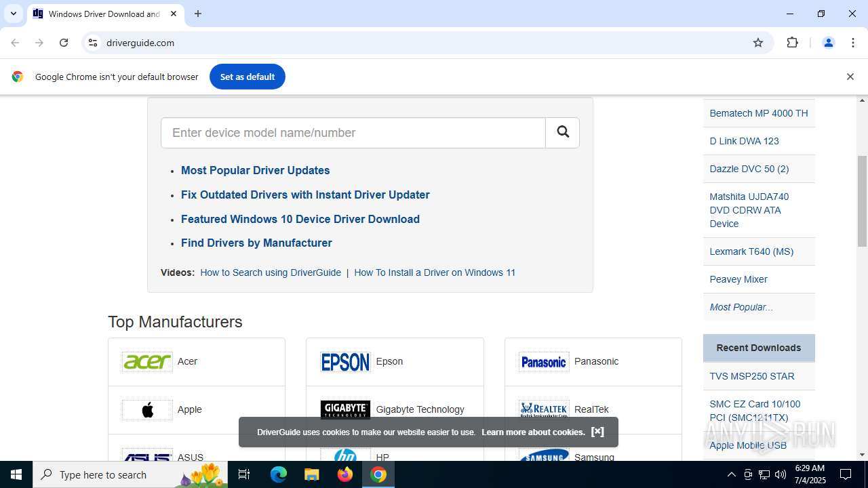Reload the current page
Image resolution: width=868 pixels, height=488 pixels.
coord(64,43)
